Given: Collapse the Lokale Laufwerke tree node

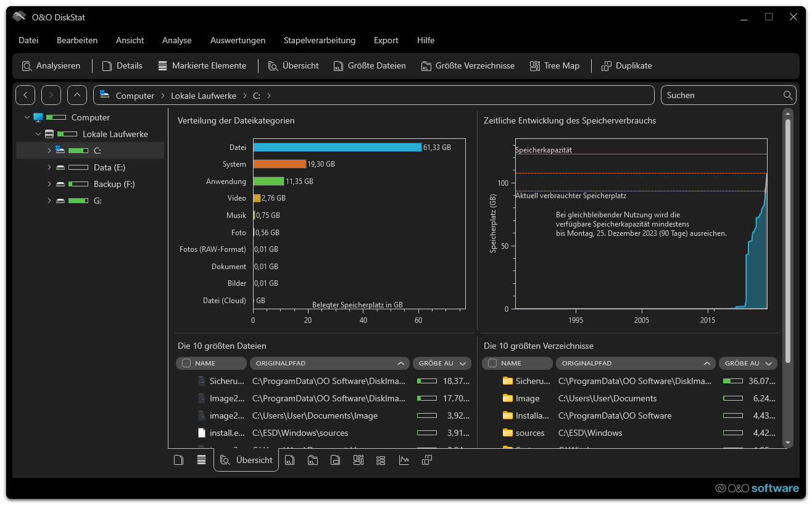Looking at the screenshot, I should (x=38, y=134).
